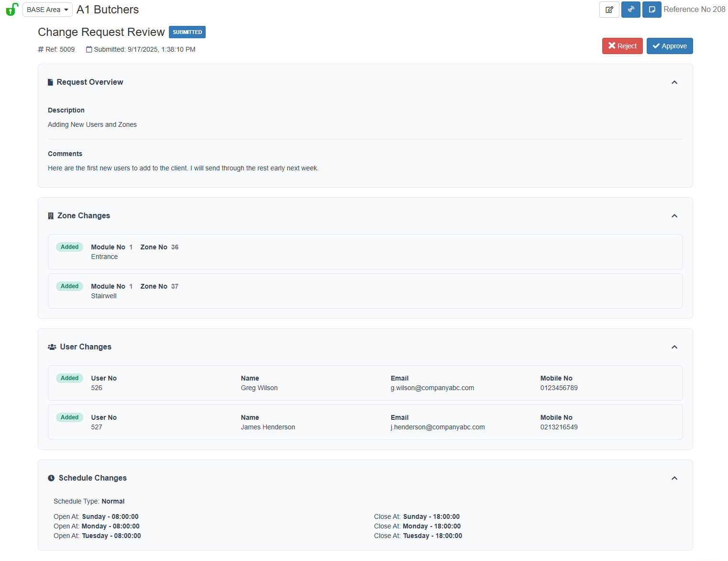
Task: Approve the change request
Action: tap(669, 46)
